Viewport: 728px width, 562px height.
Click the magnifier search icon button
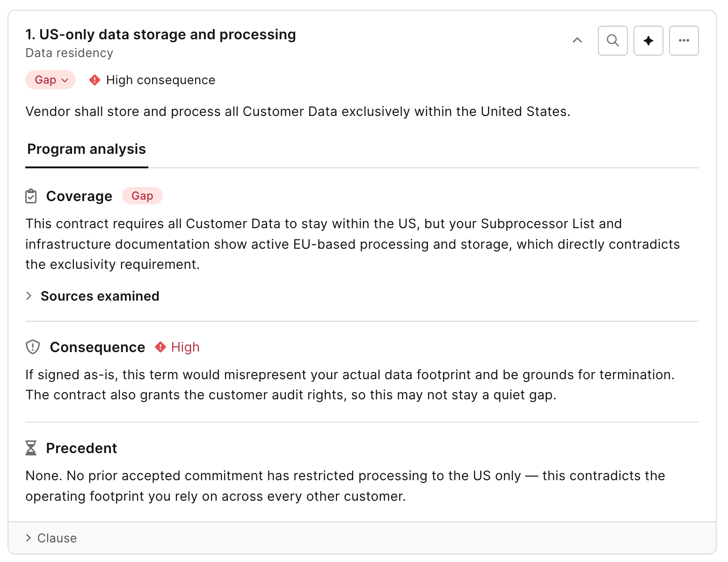tap(612, 41)
